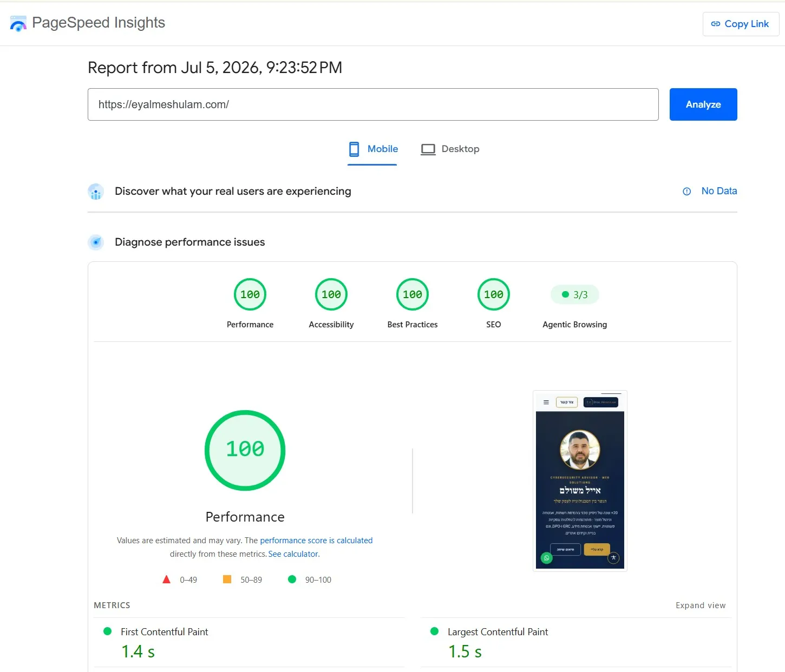This screenshot has width=785, height=672.
Task: Click the Mobile phone icon
Action: pos(354,149)
